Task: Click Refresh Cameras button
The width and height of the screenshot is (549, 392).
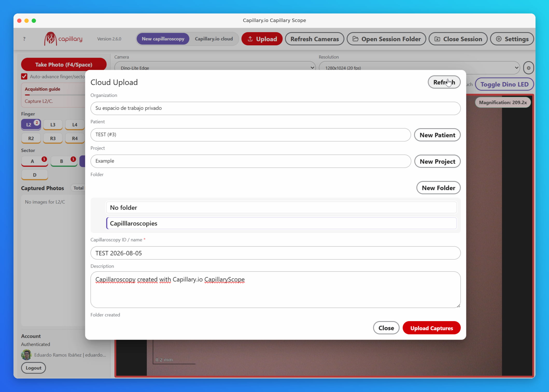Action: (314, 39)
